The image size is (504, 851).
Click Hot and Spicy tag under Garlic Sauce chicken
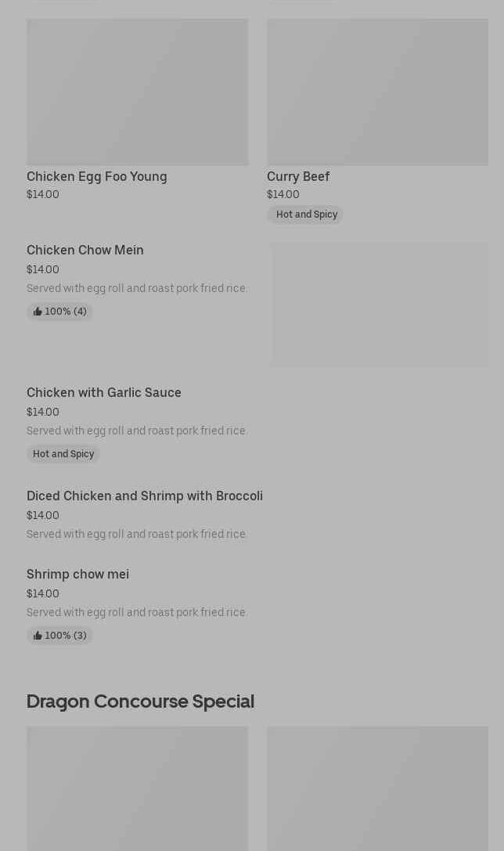tap(63, 454)
